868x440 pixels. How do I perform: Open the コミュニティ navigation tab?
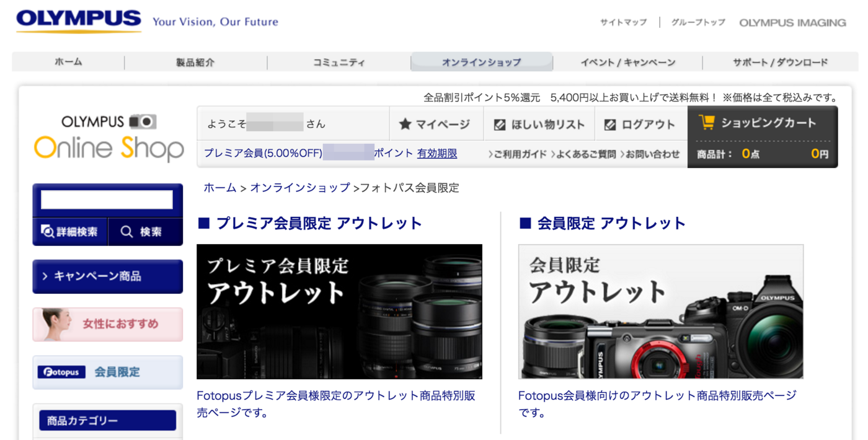coord(339,62)
